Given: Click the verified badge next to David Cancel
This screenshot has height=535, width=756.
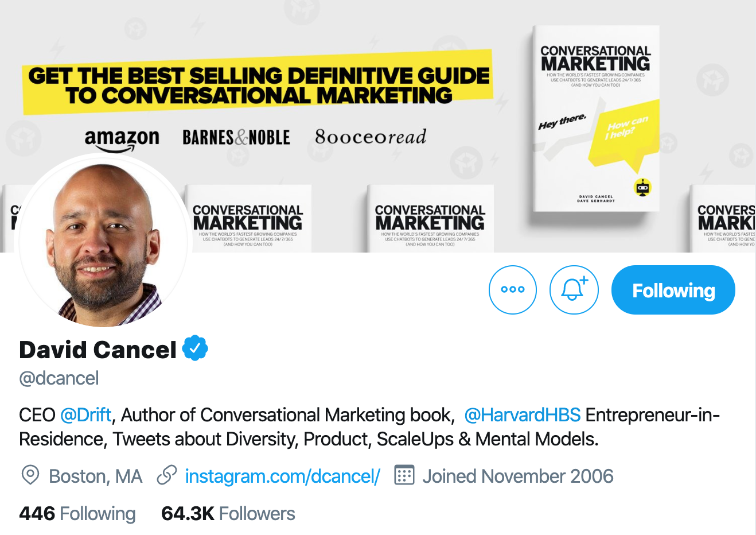Looking at the screenshot, I should click(196, 347).
